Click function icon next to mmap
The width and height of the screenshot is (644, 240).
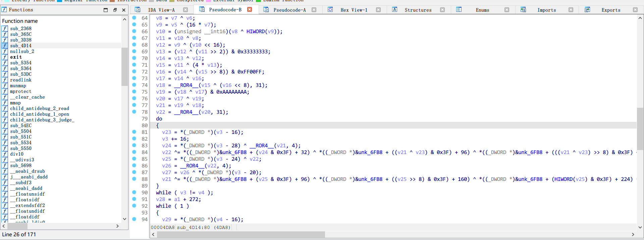coord(5,103)
